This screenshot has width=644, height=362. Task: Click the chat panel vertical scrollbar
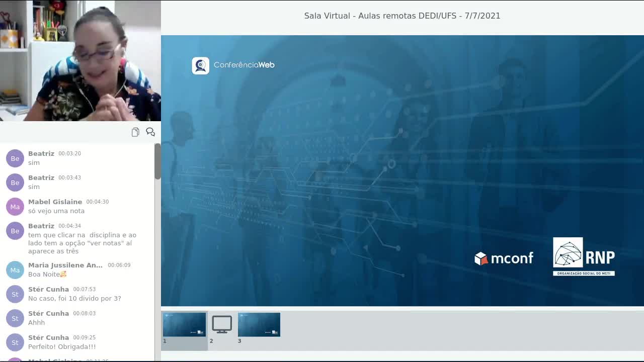[x=157, y=161]
